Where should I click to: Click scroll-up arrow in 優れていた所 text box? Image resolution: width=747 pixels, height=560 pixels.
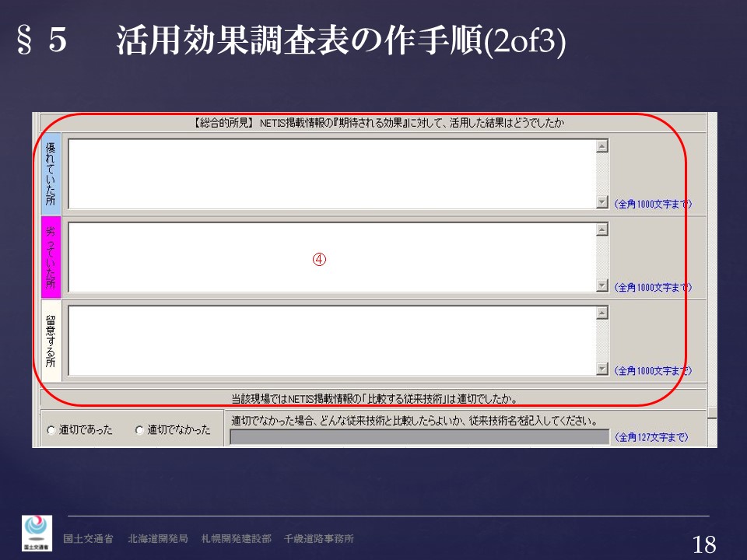coord(601,146)
